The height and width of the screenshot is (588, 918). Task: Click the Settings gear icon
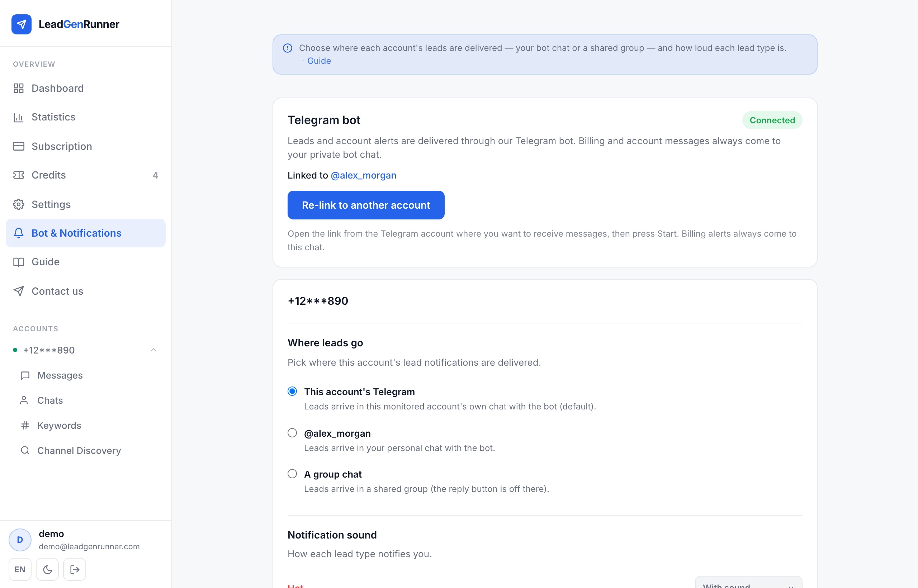tap(19, 204)
